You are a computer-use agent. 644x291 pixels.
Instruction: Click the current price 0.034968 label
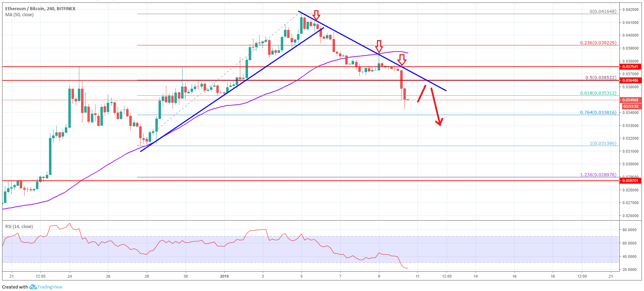630,100
